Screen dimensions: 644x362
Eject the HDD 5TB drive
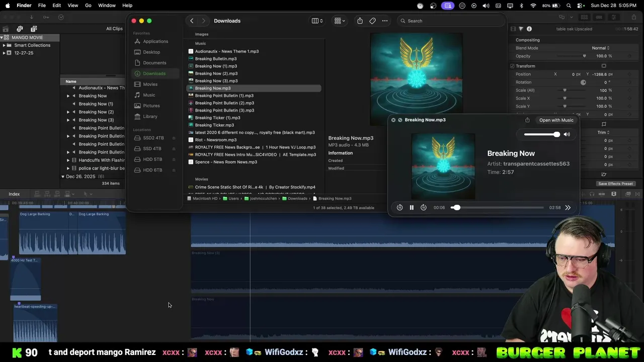[174, 159]
